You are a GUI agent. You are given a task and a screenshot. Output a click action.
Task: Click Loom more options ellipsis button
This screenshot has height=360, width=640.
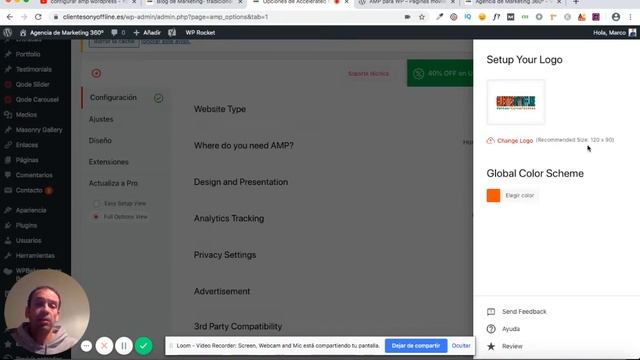pos(87,346)
